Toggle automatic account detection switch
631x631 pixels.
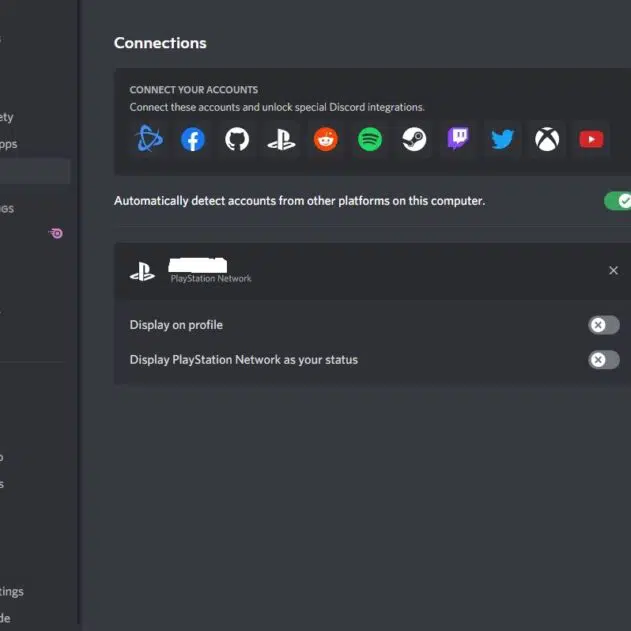coord(617,201)
